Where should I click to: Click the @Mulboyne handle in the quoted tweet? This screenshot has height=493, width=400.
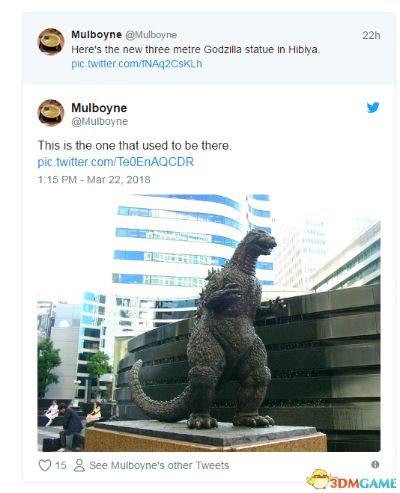pyautogui.click(x=151, y=35)
